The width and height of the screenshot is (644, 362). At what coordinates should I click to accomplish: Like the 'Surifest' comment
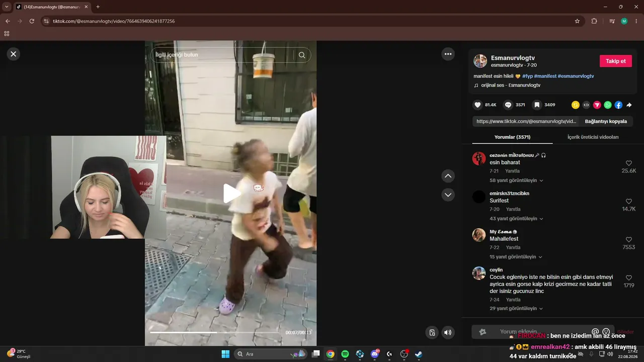pos(629,202)
